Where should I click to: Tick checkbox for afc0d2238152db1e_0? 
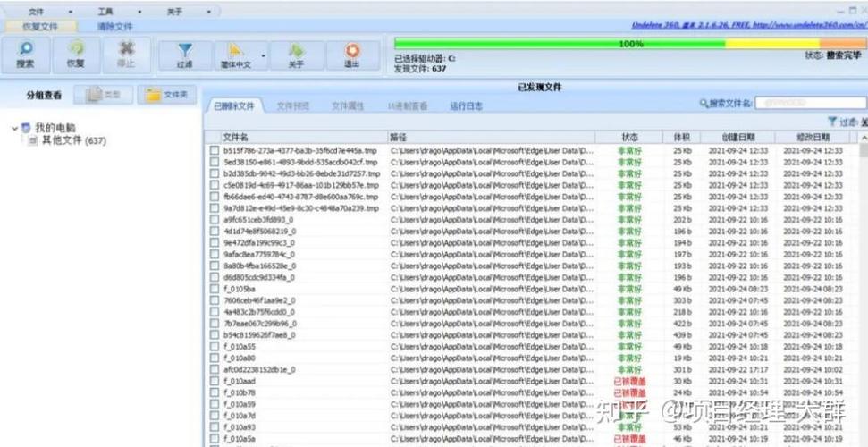coord(215,370)
